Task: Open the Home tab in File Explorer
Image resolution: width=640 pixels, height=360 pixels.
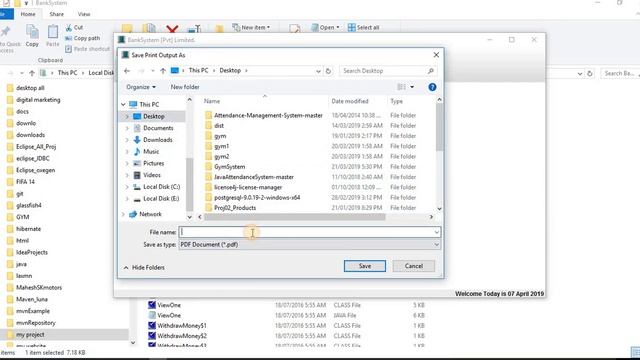Action: coord(28,14)
